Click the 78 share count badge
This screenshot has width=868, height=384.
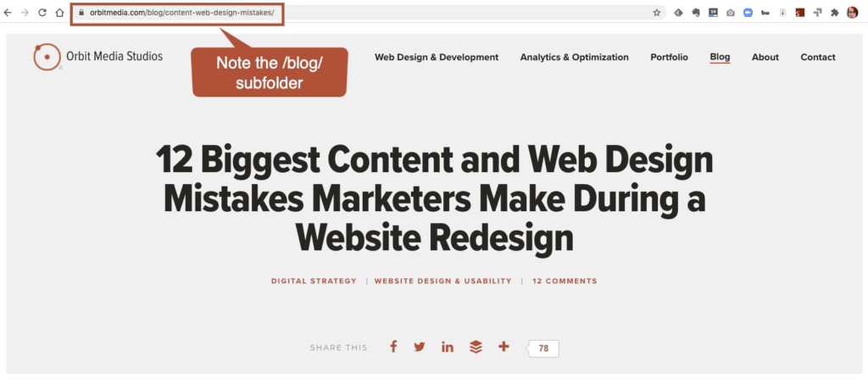pos(542,348)
